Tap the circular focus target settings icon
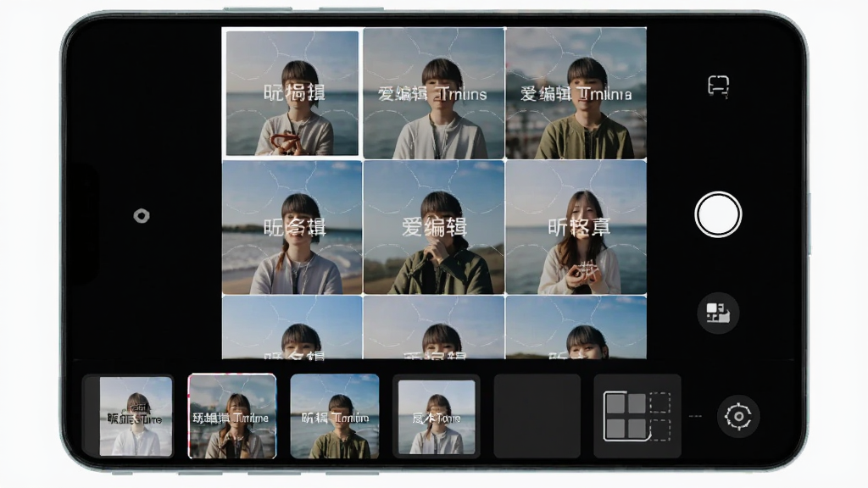 (738, 416)
